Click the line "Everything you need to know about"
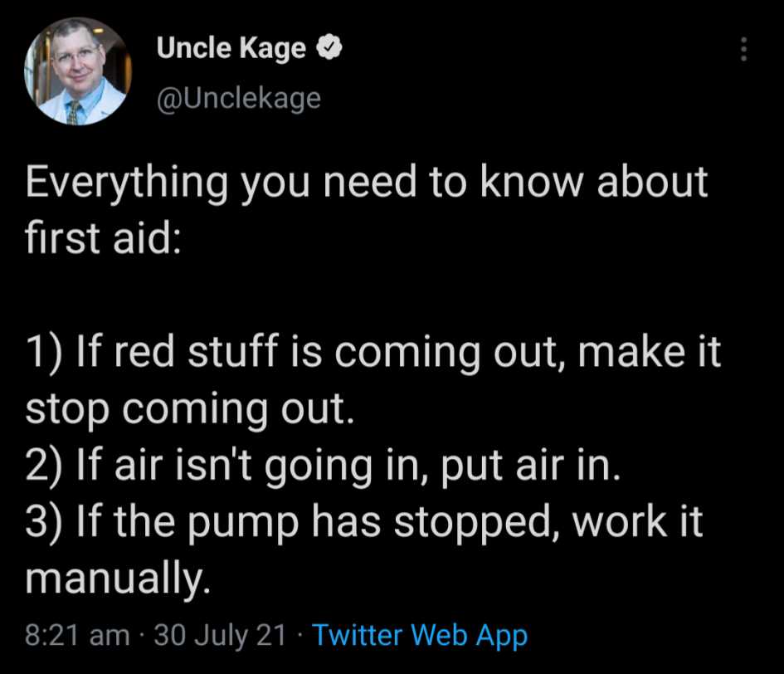This screenshot has height=674, width=784. pyautogui.click(x=367, y=183)
